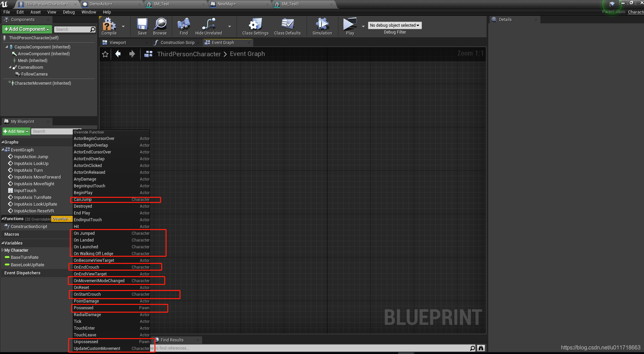Choose UpdateCustomMovement override function
Image resolution: width=644 pixels, height=354 pixels.
[111, 349]
